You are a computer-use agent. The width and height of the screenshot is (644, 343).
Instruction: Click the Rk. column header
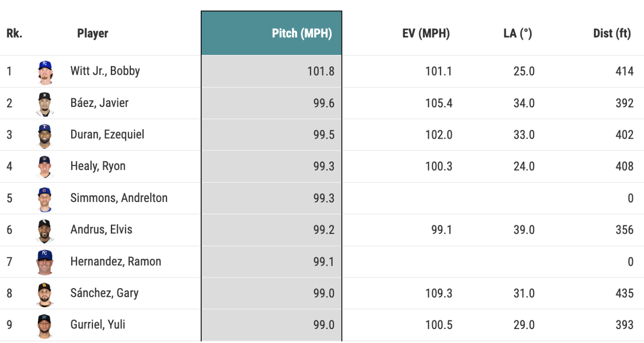14,34
